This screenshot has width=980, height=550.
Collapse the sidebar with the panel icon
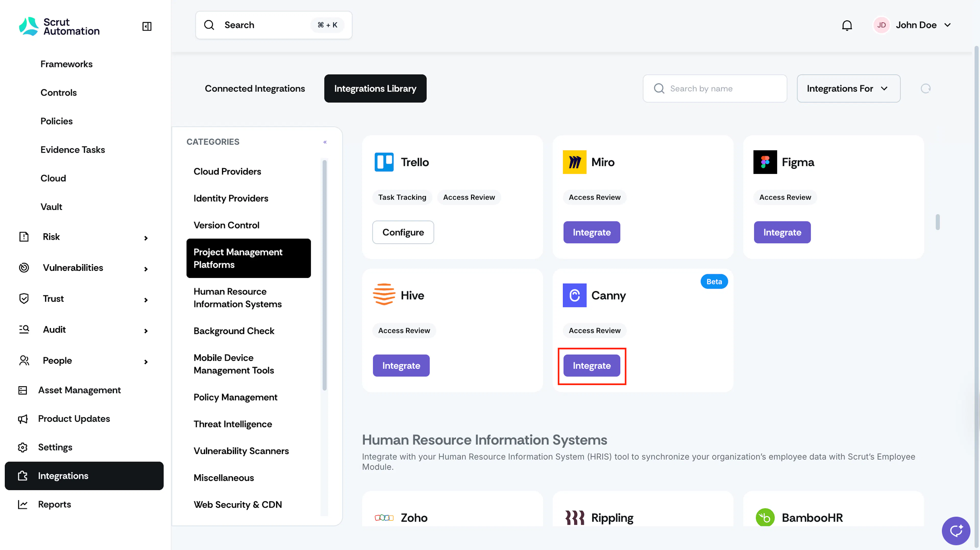click(x=146, y=26)
